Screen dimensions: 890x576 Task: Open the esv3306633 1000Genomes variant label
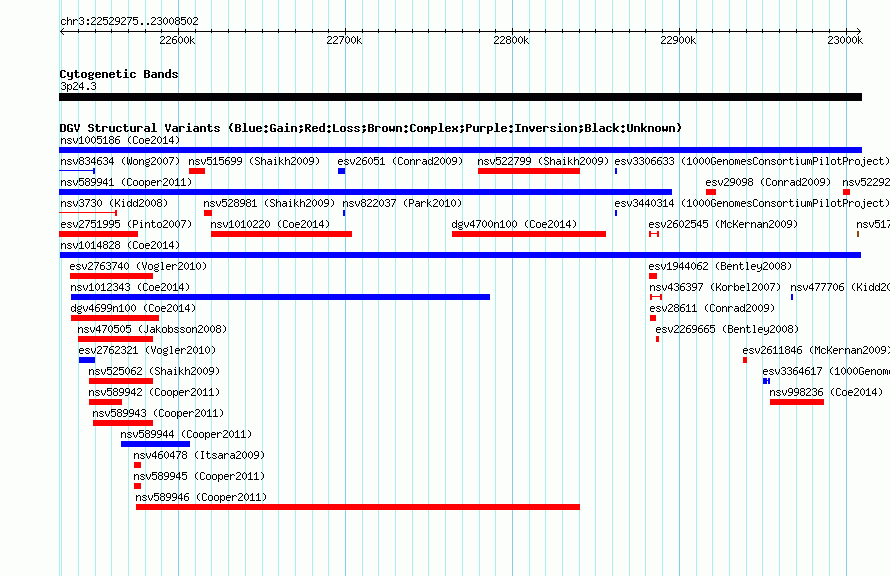(752, 161)
